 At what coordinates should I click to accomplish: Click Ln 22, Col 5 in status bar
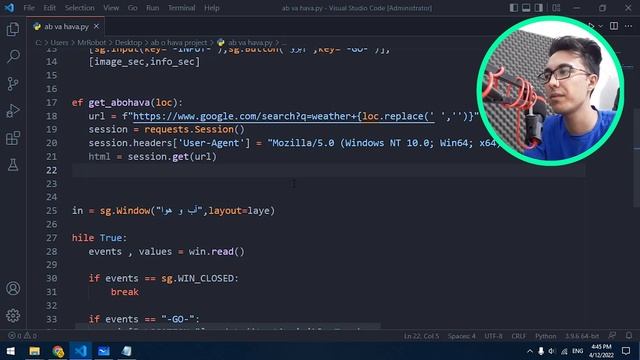click(421, 336)
